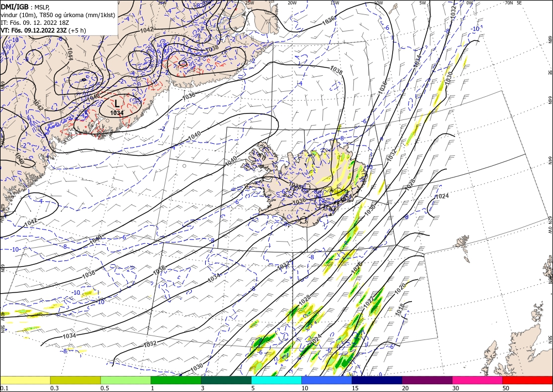Click the '5W' longitude label at top
Screen dimensions: 553x392
pyautogui.click(x=422, y=3)
